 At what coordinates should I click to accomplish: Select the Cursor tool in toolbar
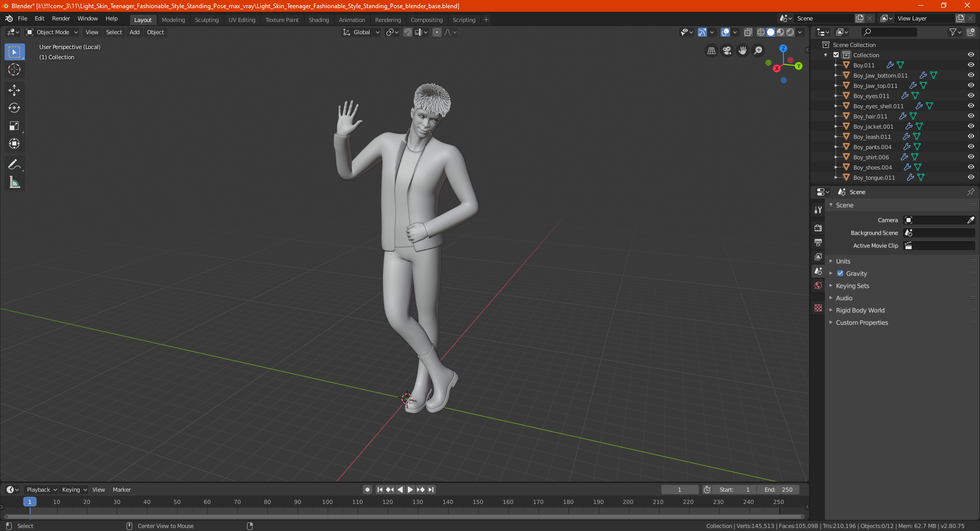pyautogui.click(x=14, y=69)
